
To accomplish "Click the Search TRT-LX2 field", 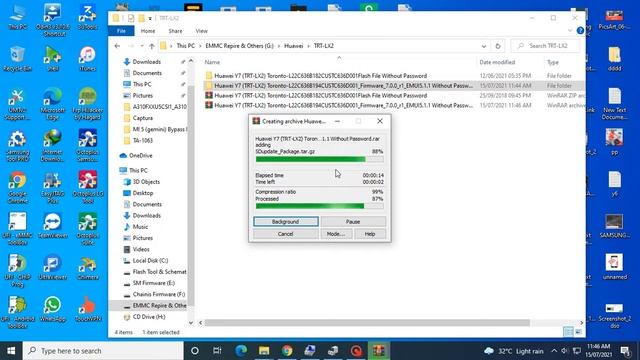I will (x=546, y=46).
